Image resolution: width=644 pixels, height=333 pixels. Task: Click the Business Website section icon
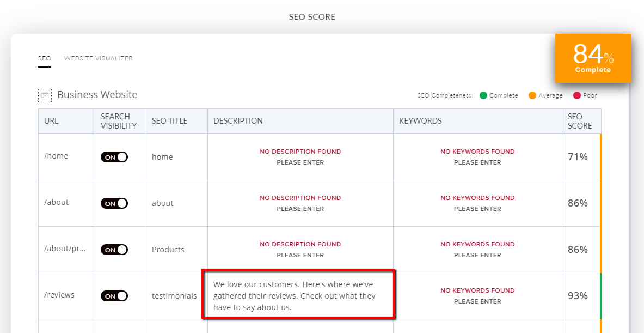point(45,95)
